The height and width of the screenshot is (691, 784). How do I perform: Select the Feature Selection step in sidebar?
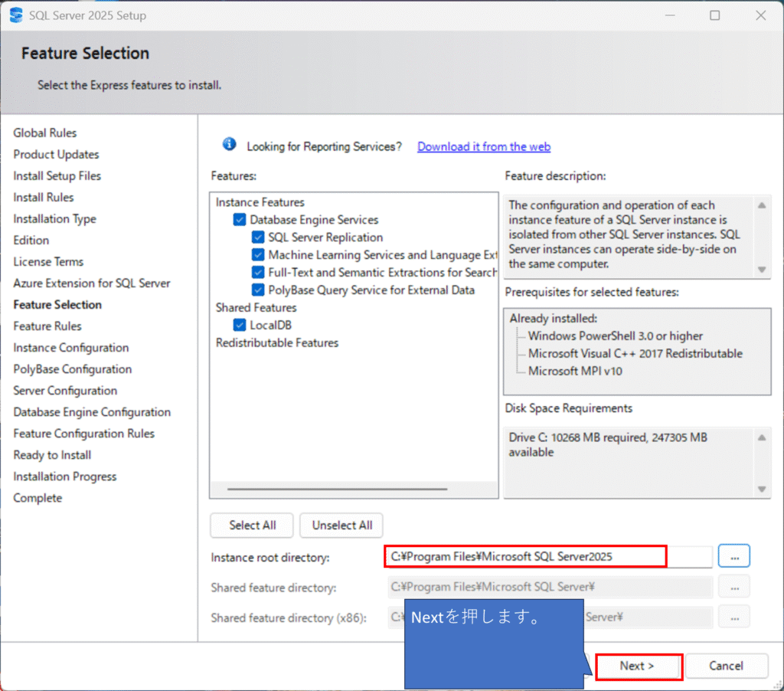coord(57,305)
